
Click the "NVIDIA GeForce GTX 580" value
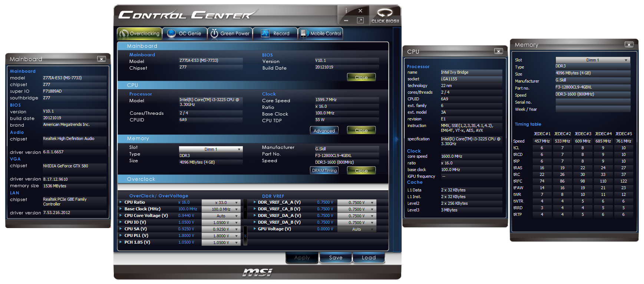click(66, 166)
